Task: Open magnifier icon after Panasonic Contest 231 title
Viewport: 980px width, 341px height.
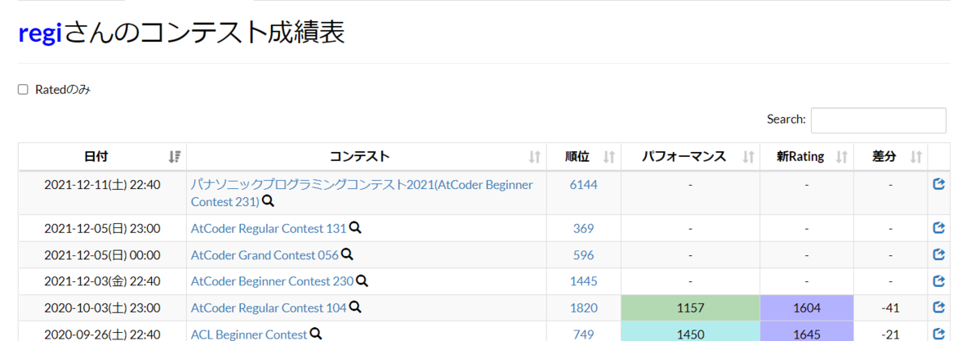Action: click(268, 201)
